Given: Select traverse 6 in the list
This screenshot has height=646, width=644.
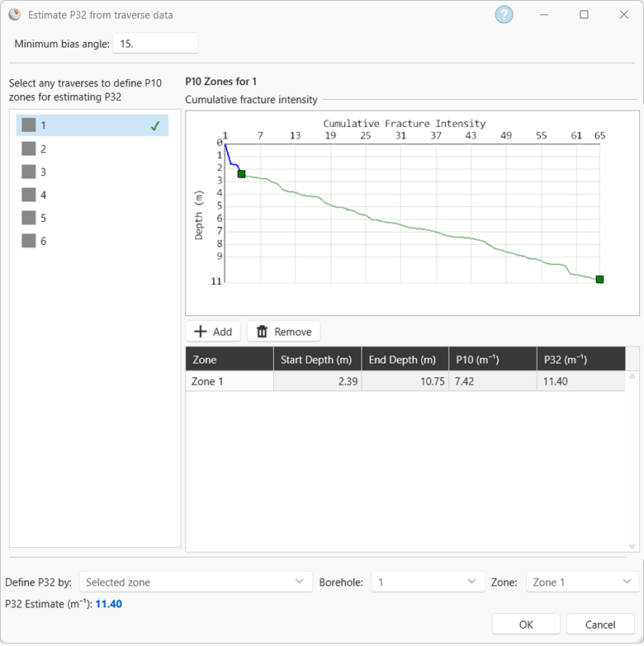Looking at the screenshot, I should [x=92, y=241].
